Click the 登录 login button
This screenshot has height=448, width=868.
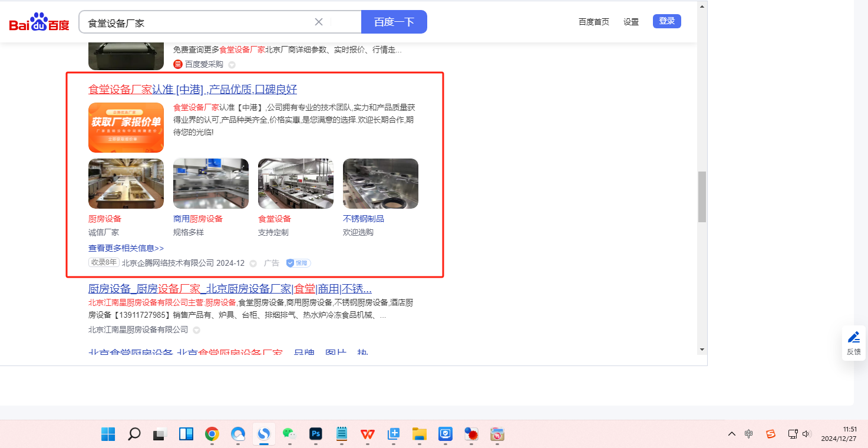[x=667, y=21]
